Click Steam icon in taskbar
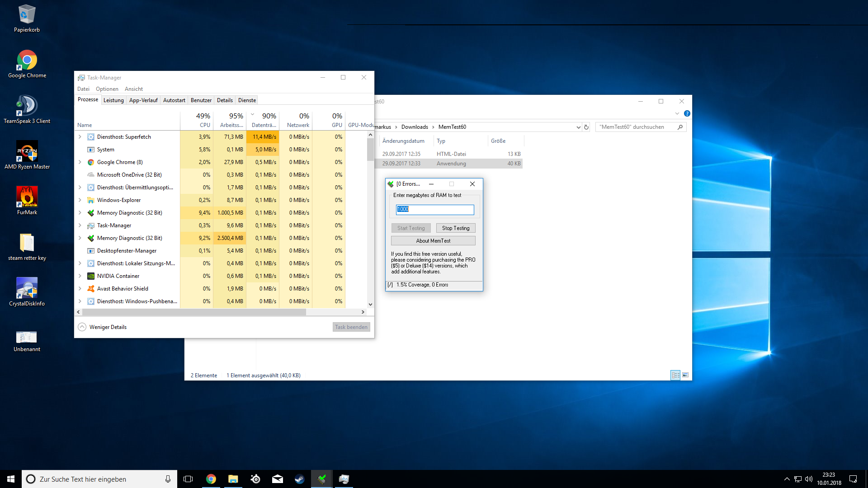Image resolution: width=868 pixels, height=488 pixels. pos(299,479)
